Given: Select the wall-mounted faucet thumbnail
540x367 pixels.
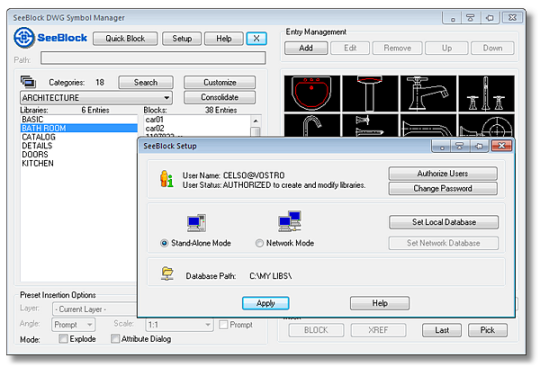Looking at the screenshot, I should (370, 126).
